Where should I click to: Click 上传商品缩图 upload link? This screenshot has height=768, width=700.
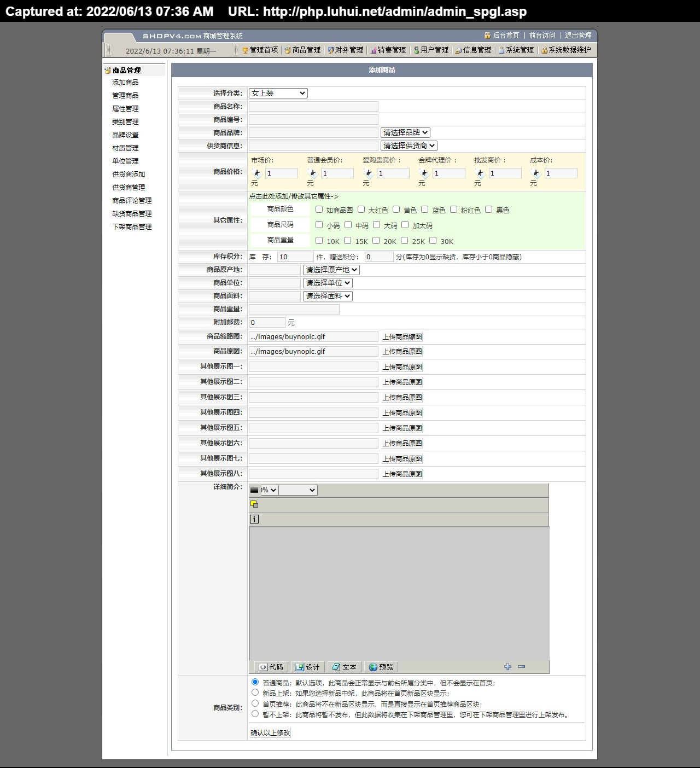[x=402, y=337]
